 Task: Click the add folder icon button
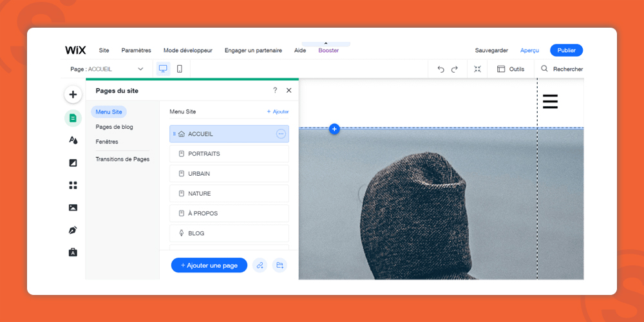(279, 265)
